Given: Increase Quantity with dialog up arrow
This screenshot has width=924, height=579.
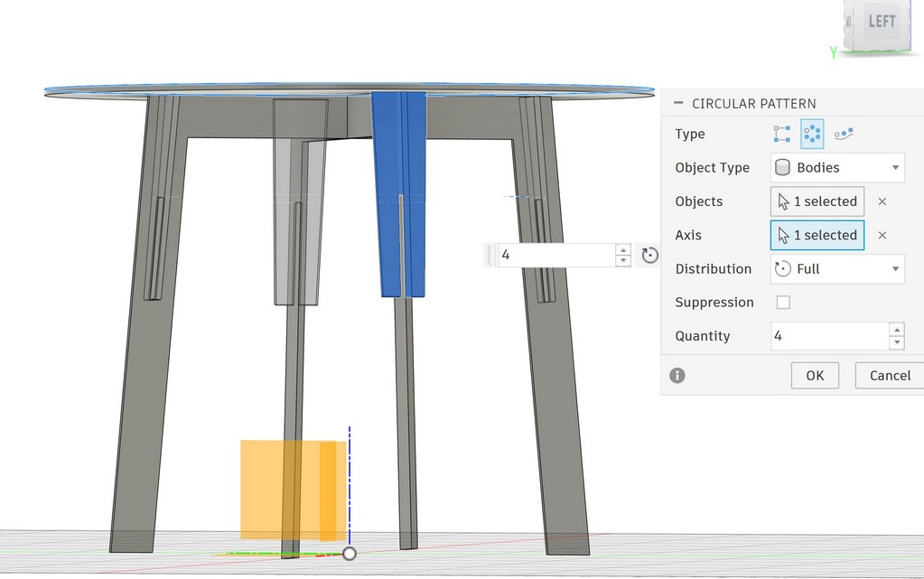Looking at the screenshot, I should point(897,330).
